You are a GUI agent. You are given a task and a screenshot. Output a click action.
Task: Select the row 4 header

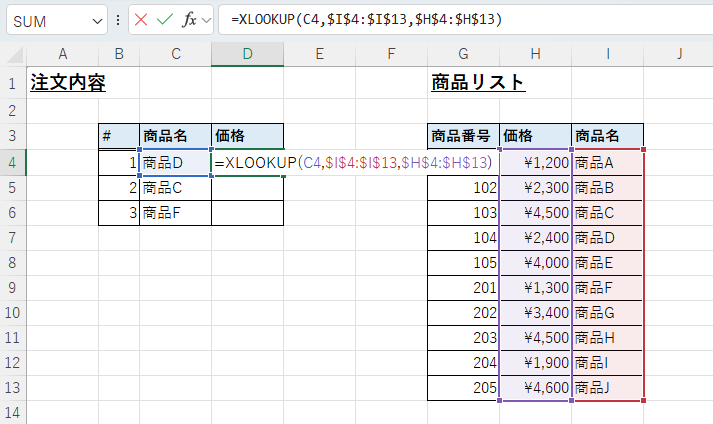[13, 162]
